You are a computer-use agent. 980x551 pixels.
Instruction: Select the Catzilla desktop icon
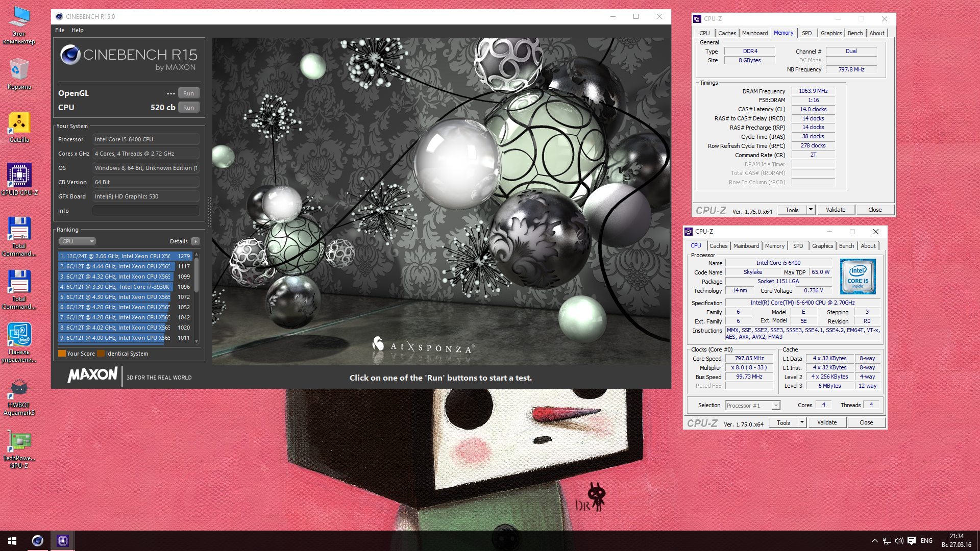pos(19,128)
